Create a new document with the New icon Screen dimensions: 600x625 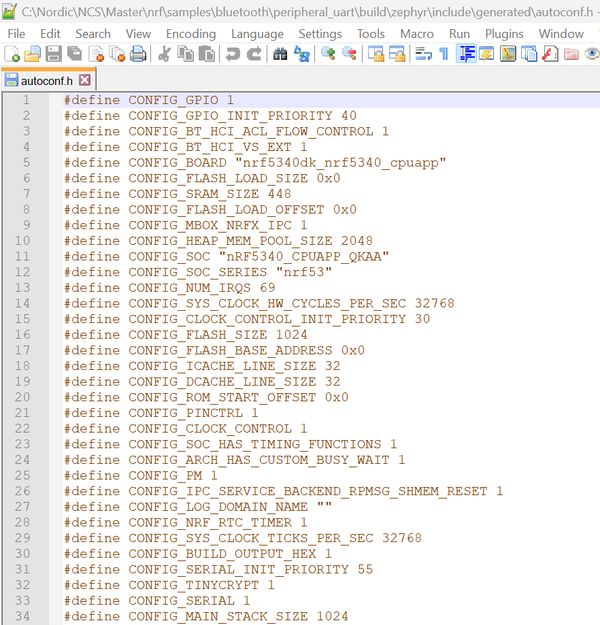point(12,54)
